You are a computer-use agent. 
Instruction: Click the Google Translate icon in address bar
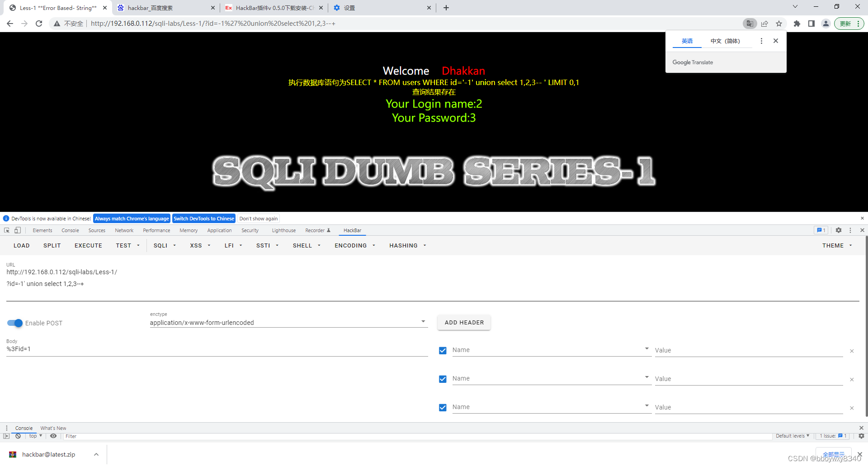click(x=750, y=24)
